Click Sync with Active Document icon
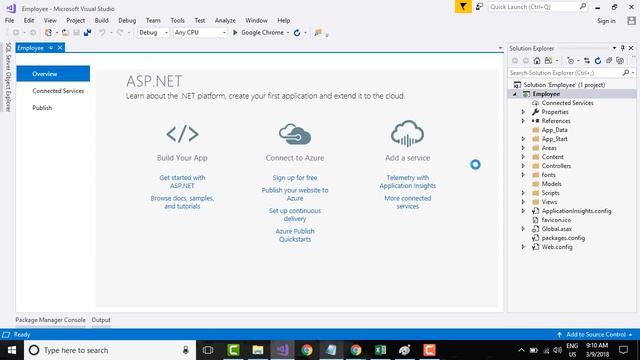640x360 pixels. click(x=587, y=61)
